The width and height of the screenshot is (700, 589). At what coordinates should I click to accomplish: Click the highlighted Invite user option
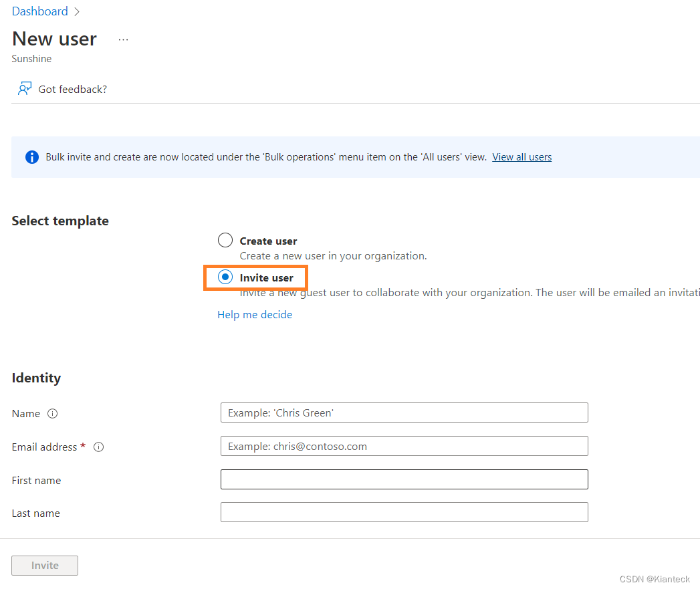pos(255,277)
